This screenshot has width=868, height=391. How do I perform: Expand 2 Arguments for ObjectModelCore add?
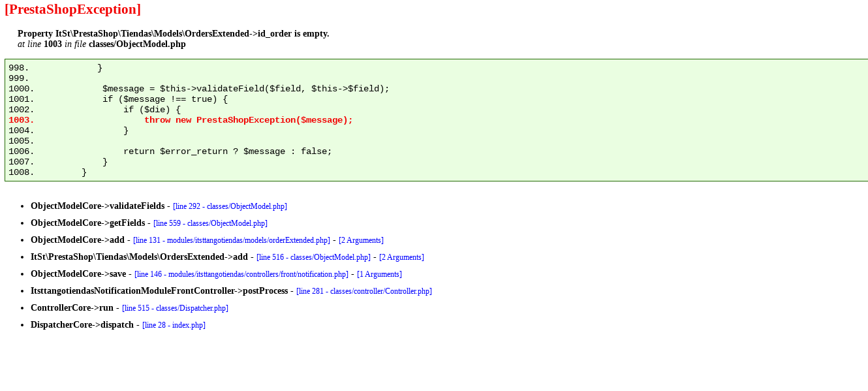[361, 240]
